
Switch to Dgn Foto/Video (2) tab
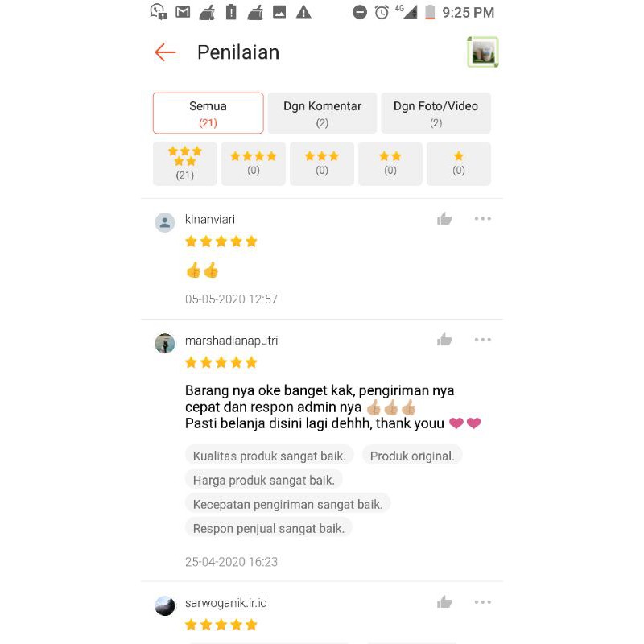[x=436, y=114]
